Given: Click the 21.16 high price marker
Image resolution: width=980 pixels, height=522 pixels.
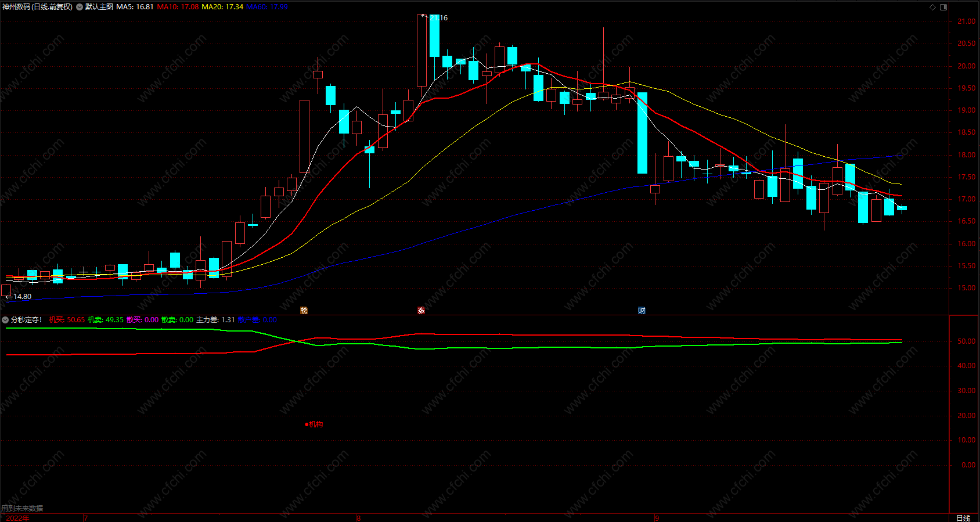Looking at the screenshot, I should point(438,18).
